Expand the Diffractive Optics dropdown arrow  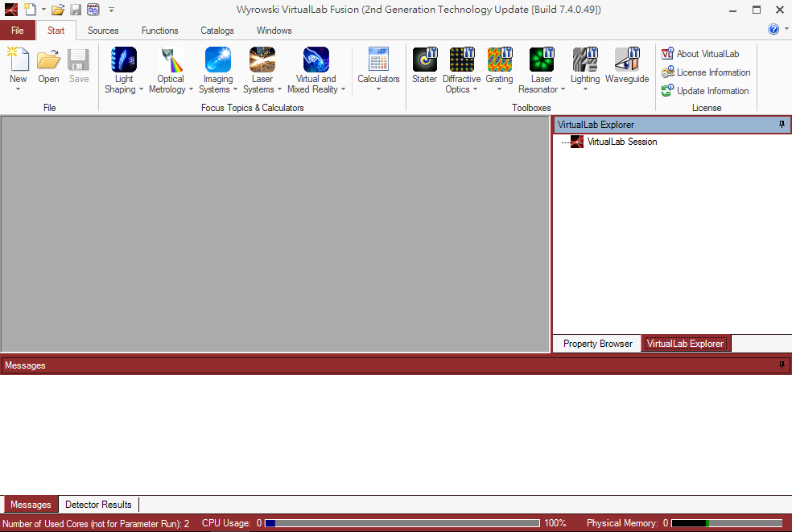coord(475,89)
